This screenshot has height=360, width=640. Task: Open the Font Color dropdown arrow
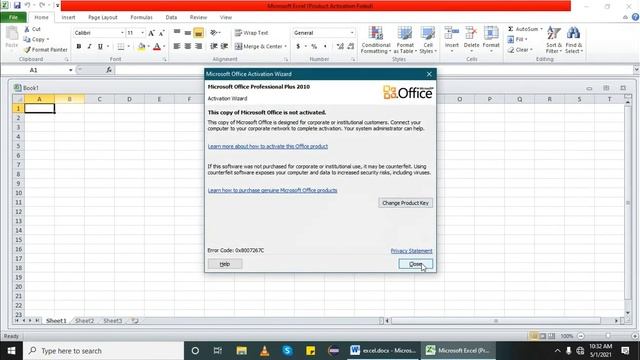[164, 47]
